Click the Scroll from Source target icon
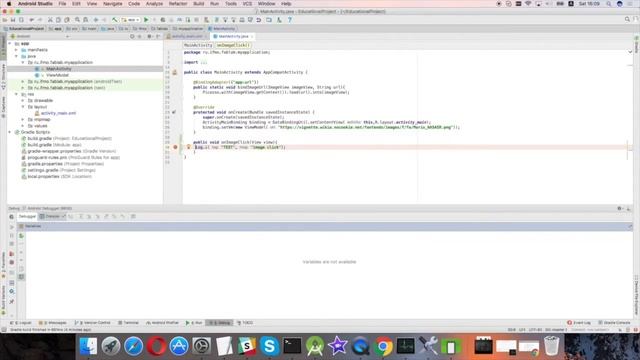640x360 pixels. (132, 36)
